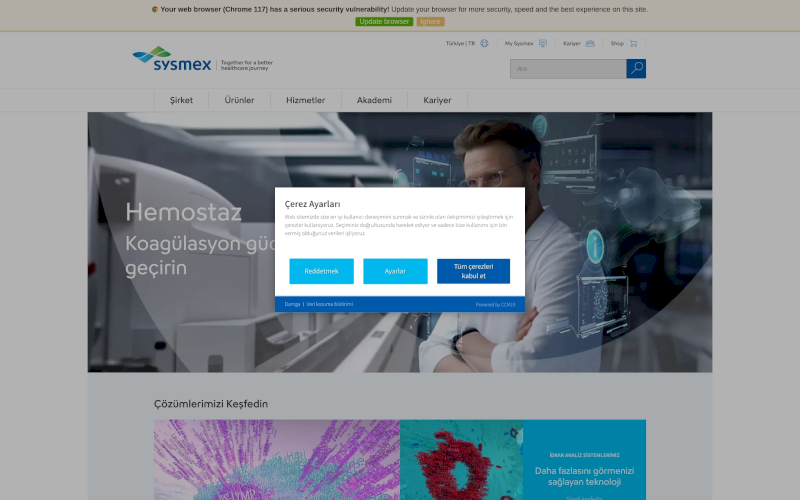Click the Sysmex logo
Screen dimensions: 800x500
click(172, 60)
